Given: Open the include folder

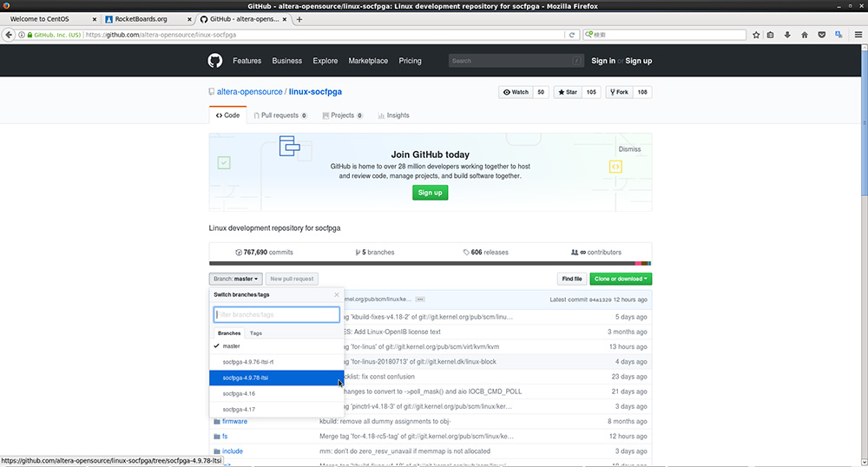Looking at the screenshot, I should 233,451.
